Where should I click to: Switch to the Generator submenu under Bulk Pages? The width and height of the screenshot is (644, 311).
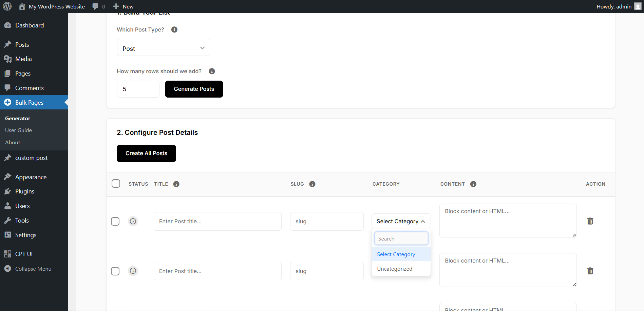click(18, 118)
